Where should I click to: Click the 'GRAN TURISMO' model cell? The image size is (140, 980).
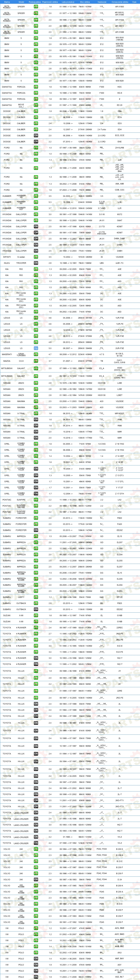21,355
